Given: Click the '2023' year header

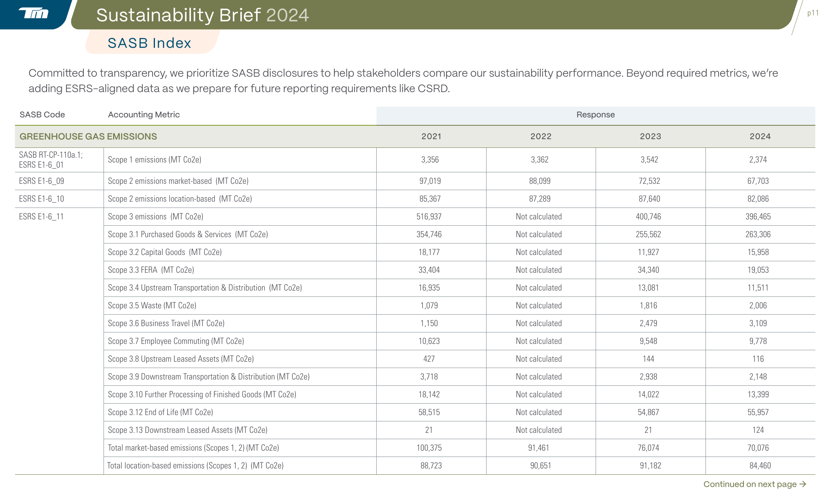Looking at the screenshot, I should pos(651,136).
